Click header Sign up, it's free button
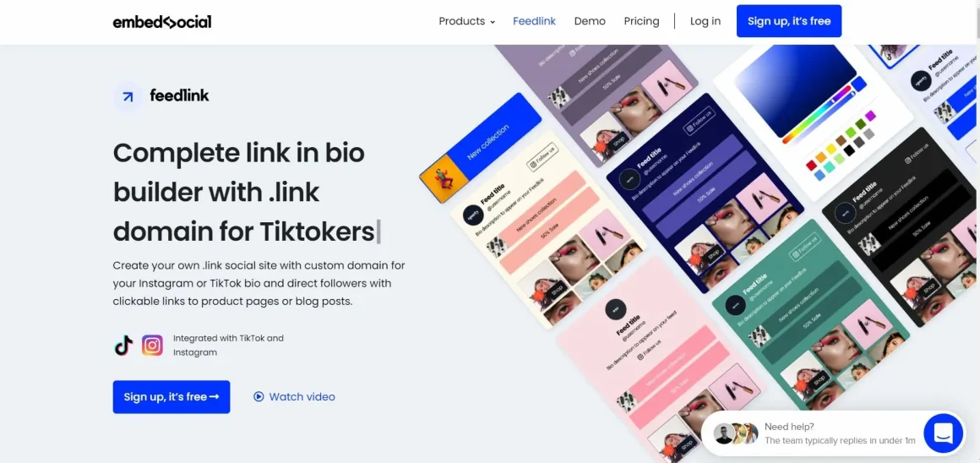Viewport: 980px width, 463px height. point(789,21)
